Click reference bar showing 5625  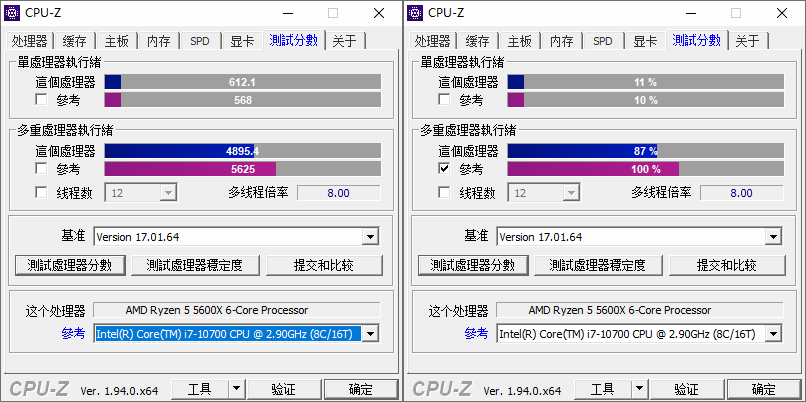tap(243, 169)
